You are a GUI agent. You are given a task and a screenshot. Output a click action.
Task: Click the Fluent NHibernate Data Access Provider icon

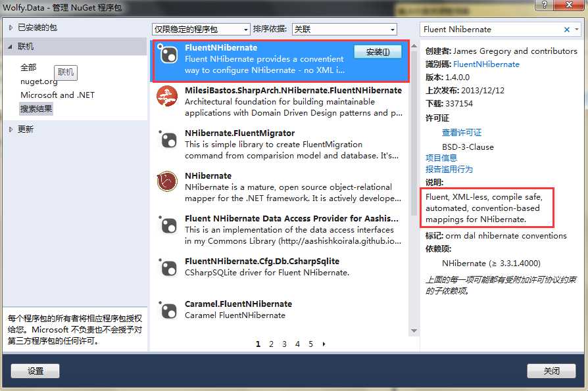click(x=168, y=225)
